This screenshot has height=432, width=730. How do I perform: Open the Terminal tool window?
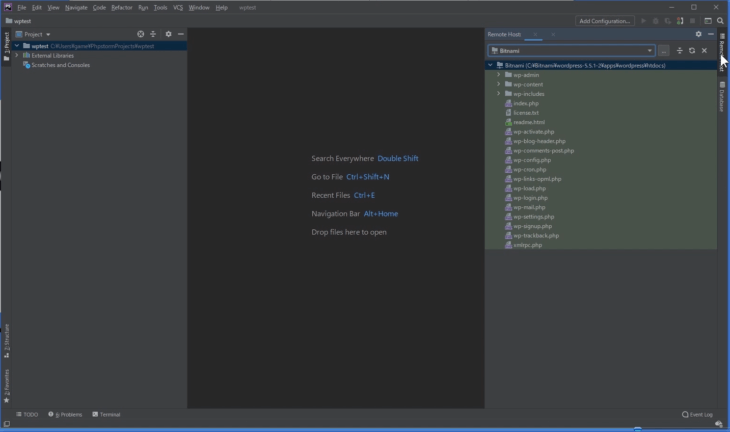point(106,414)
